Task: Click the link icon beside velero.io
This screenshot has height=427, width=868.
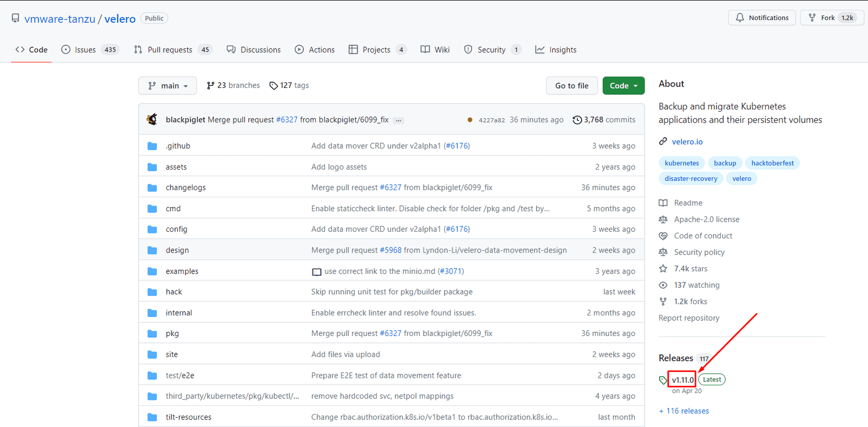Action: [663, 141]
